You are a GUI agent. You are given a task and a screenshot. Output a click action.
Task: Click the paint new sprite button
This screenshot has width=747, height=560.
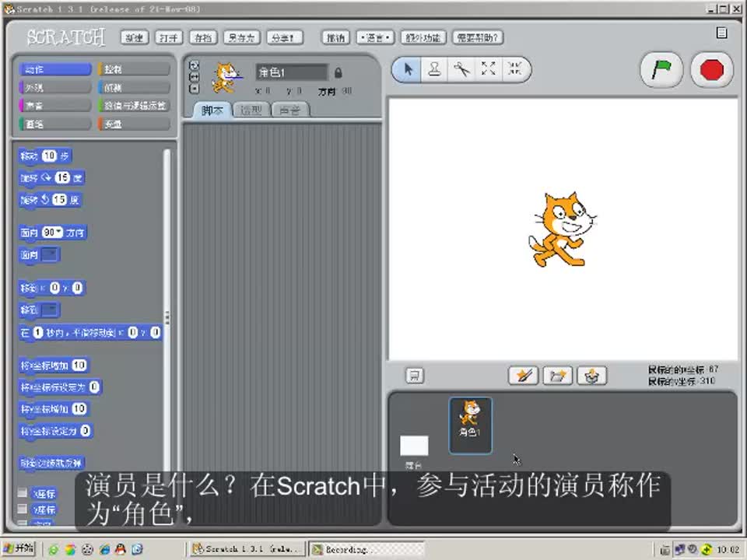(523, 376)
